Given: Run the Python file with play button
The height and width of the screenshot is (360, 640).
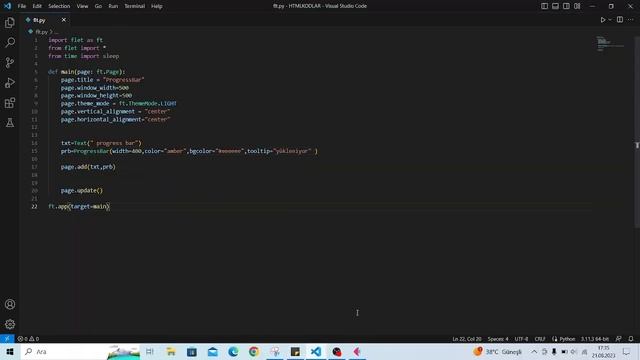Looking at the screenshot, I should click(x=602, y=20).
